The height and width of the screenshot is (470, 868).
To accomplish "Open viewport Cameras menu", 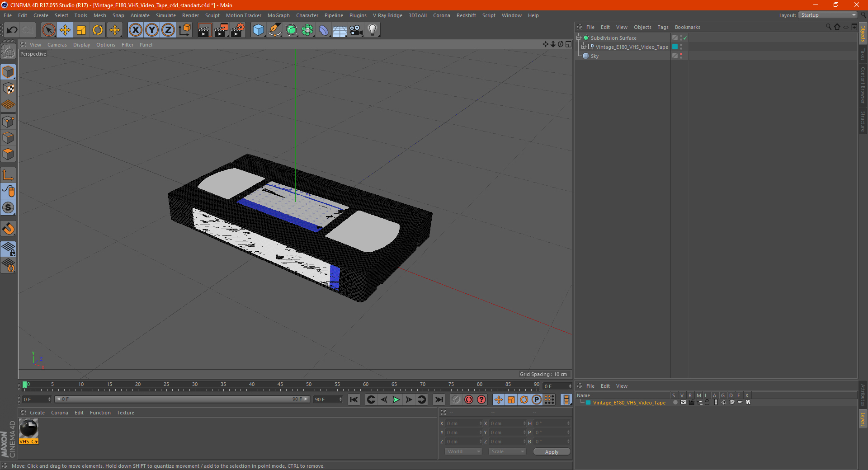I will point(57,45).
